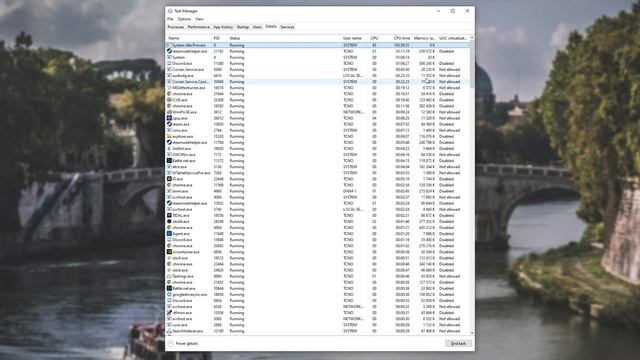Click the WmiPrvSE.exe process icon
Viewport: 640px width, 360px height.
click(169, 112)
